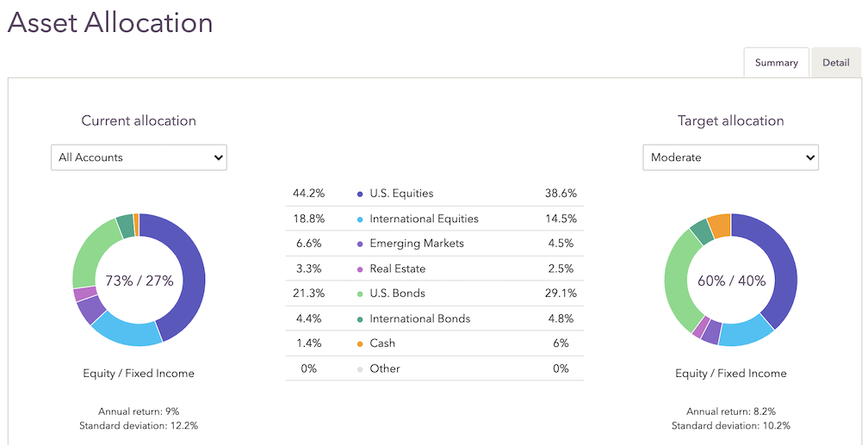Click the current allocation donut chart center

tap(139, 281)
